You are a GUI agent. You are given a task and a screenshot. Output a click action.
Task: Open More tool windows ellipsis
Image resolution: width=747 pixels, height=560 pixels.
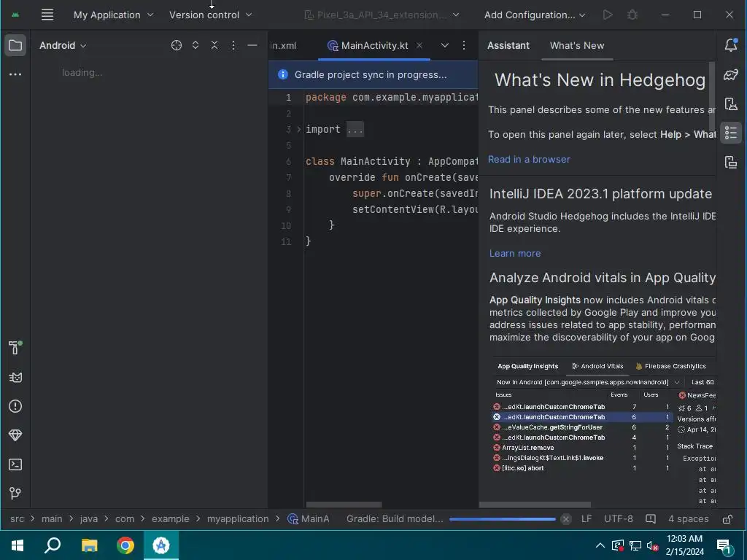(x=15, y=74)
